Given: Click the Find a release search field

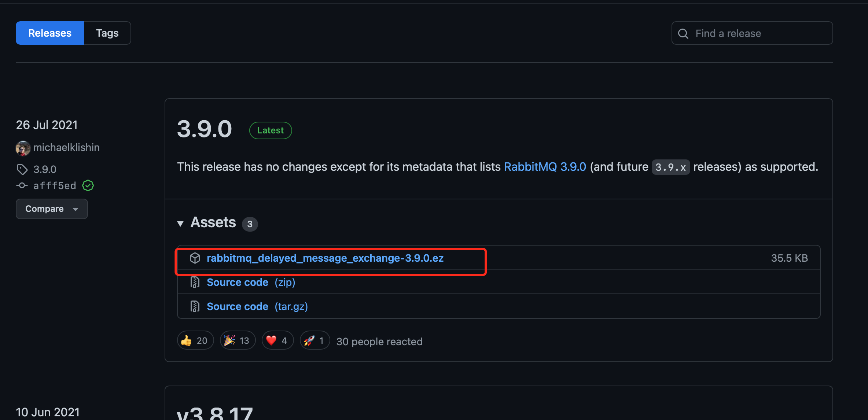Looking at the screenshot, I should (x=752, y=33).
